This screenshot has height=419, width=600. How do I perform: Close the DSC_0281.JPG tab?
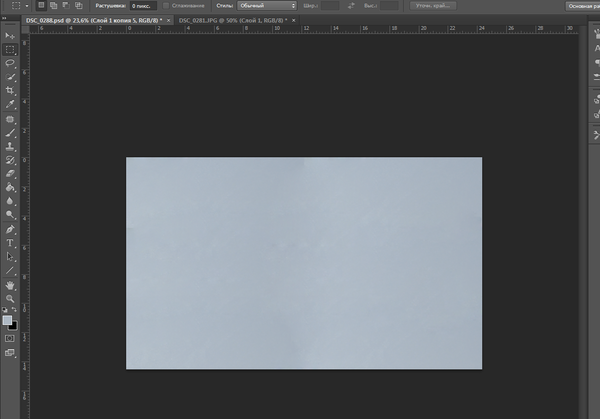pyautogui.click(x=294, y=20)
